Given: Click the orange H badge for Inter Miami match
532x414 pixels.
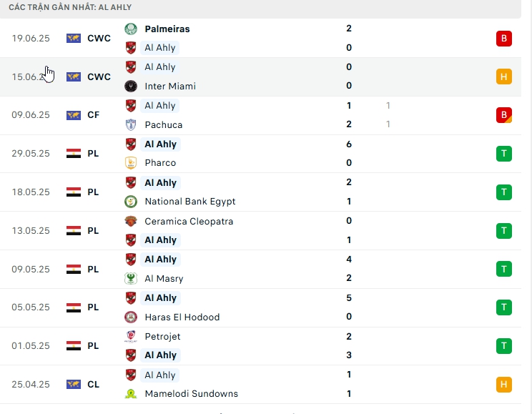Looking at the screenshot, I should 503,77.
